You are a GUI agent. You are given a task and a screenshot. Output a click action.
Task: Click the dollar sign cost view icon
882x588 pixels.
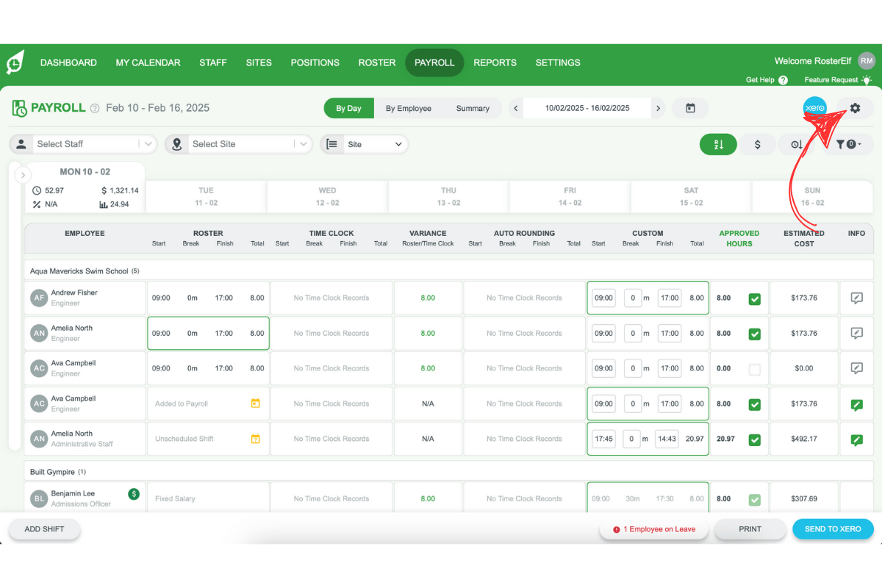point(758,145)
